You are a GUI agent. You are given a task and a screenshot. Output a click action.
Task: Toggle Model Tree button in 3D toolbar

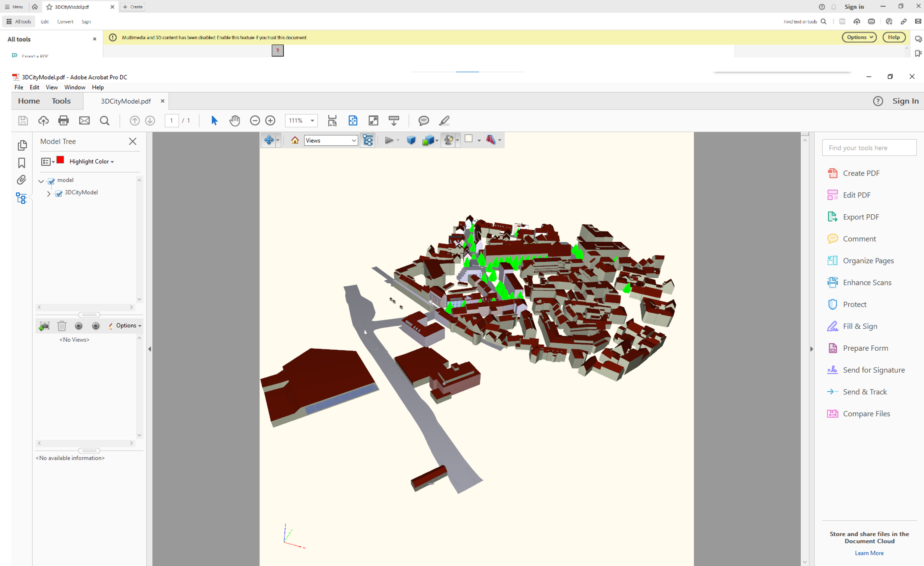click(368, 140)
